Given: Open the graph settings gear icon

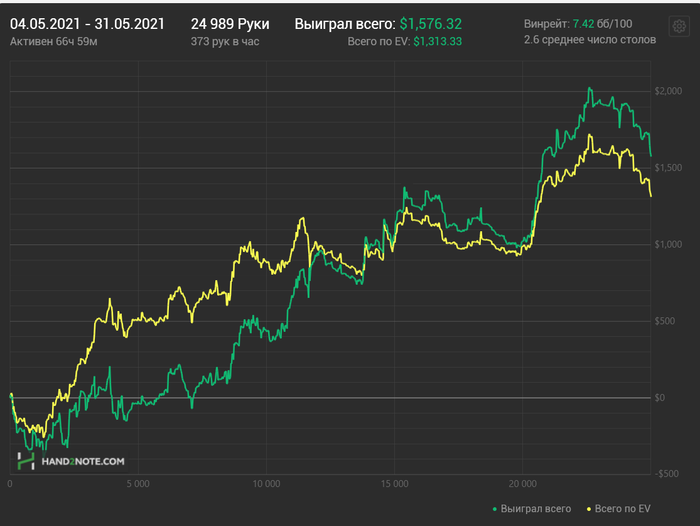Looking at the screenshot, I should coord(679,26).
